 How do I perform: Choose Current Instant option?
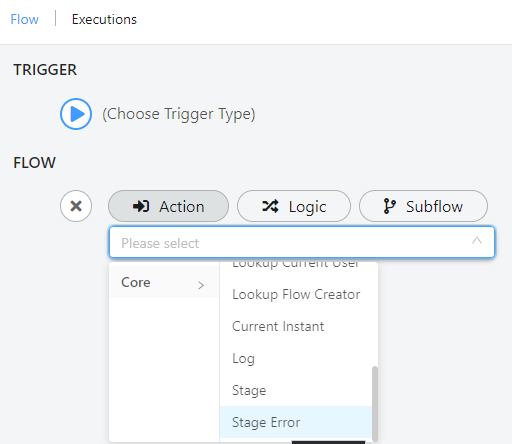[296, 326]
